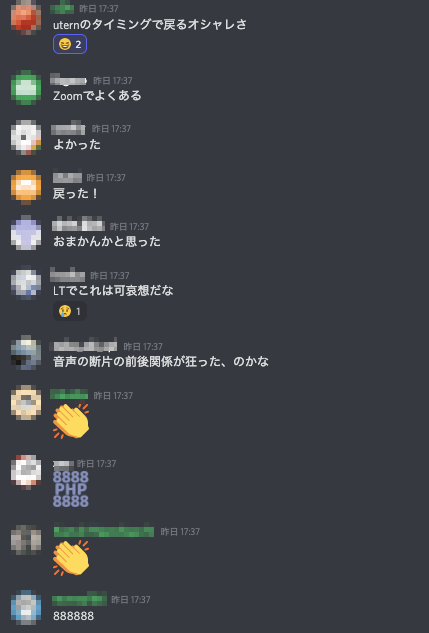The image size is (429, 633).
Task: Click the avatar beside the 音声の断片 message
Action: click(26, 352)
